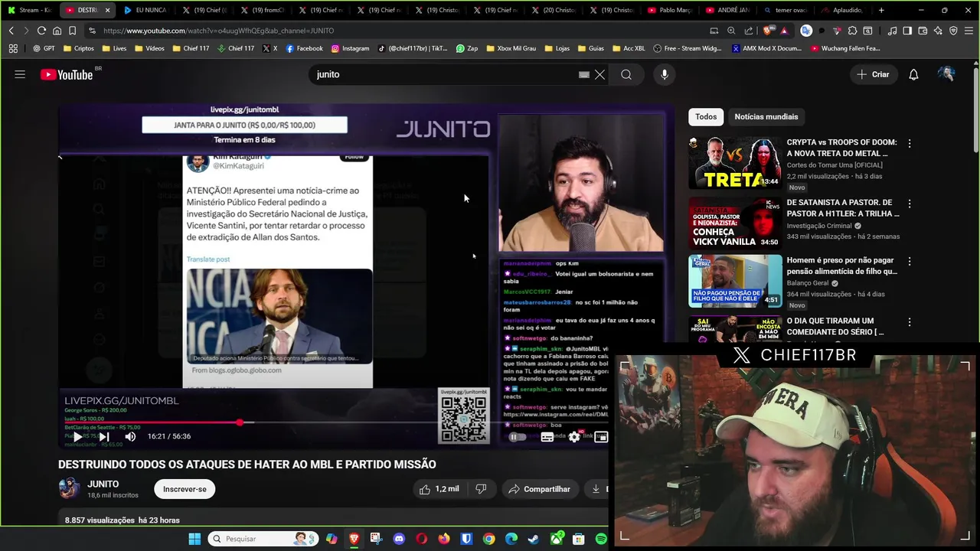This screenshot has width=980, height=551.
Task: Switch player to miniplayer mode
Action: click(601, 437)
